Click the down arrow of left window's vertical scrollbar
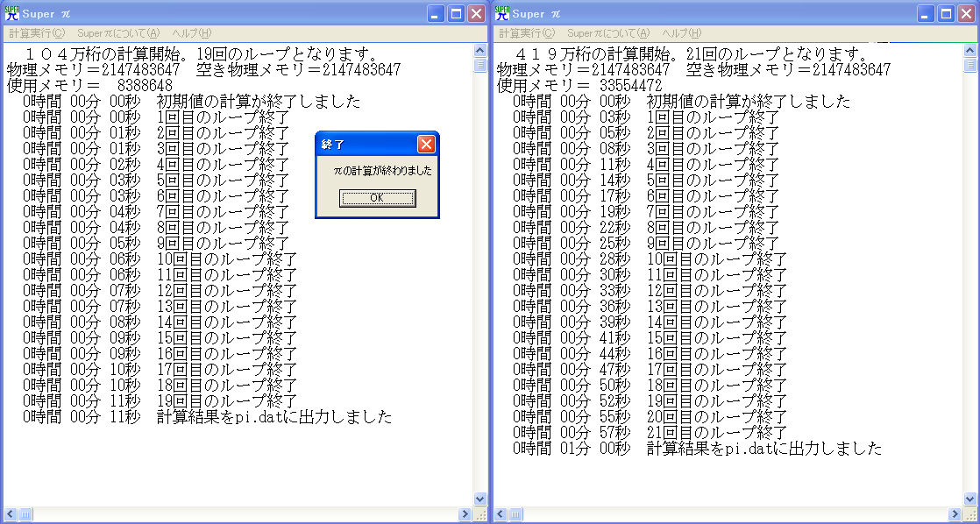The width and height of the screenshot is (980, 524). click(x=479, y=499)
